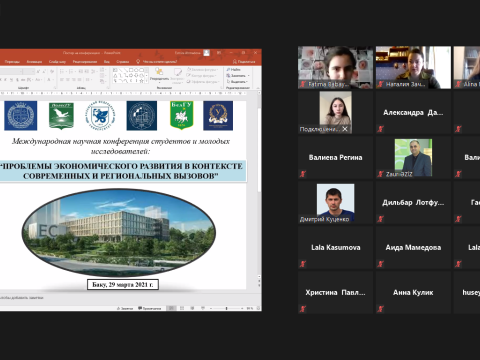This screenshot has width=480, height=360.
Task: Increase the font size with the large A icon
Action: [x=38, y=71]
